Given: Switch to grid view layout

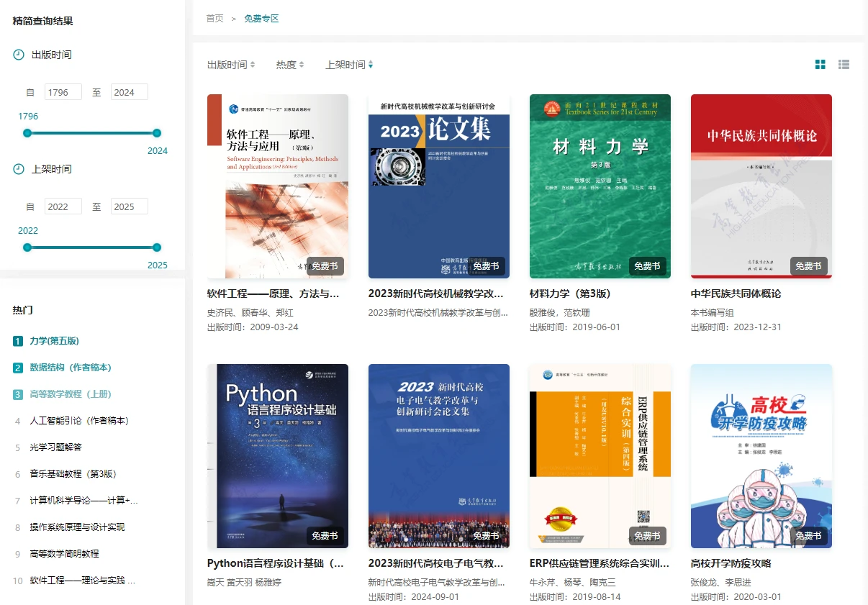Looking at the screenshot, I should [820, 65].
